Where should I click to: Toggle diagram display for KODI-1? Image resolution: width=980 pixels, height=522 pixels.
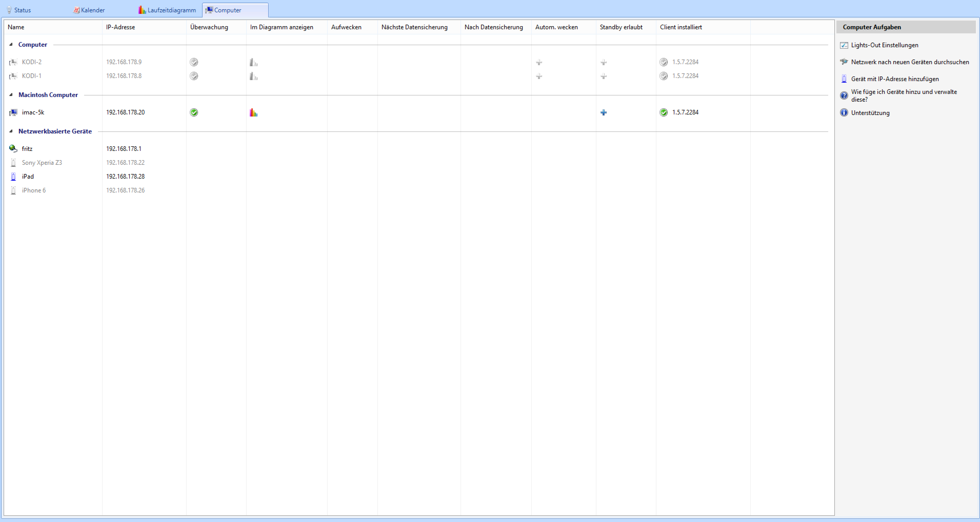pos(253,76)
